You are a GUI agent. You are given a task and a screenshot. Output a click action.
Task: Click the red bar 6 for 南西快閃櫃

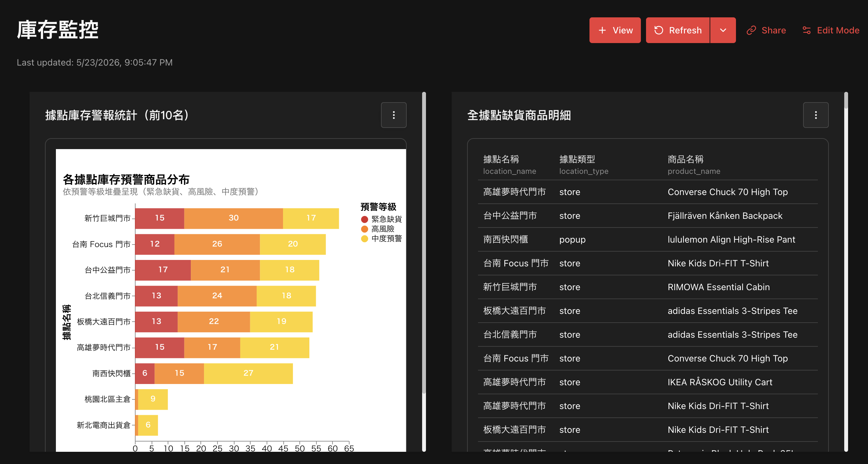coord(145,373)
